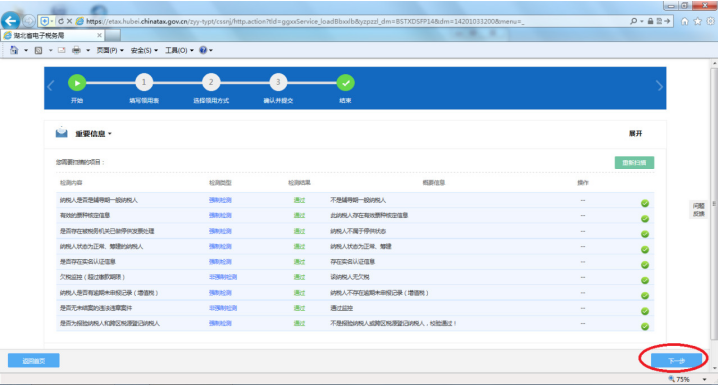Click the green 开始 play step circle
This screenshot has width=718, height=385.
pos(77,83)
